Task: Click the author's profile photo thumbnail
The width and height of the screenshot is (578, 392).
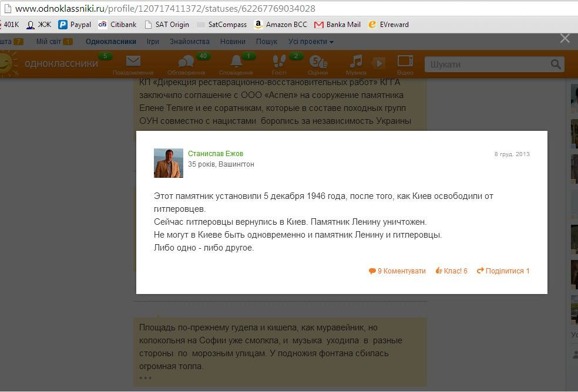Action: (169, 163)
